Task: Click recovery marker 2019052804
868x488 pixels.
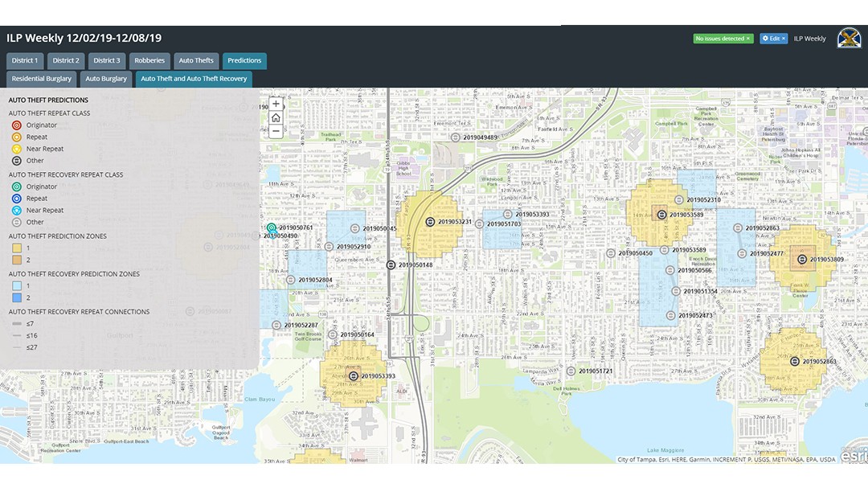Action: [291, 280]
